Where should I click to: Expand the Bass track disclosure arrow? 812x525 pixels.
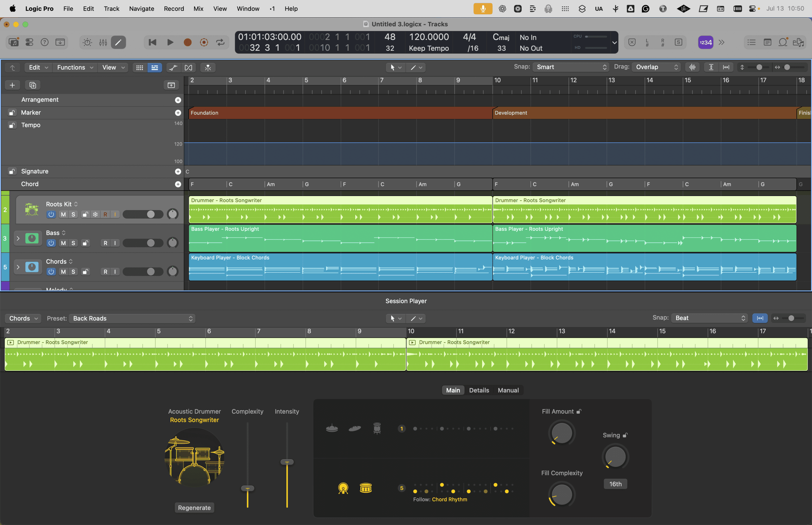coord(18,238)
